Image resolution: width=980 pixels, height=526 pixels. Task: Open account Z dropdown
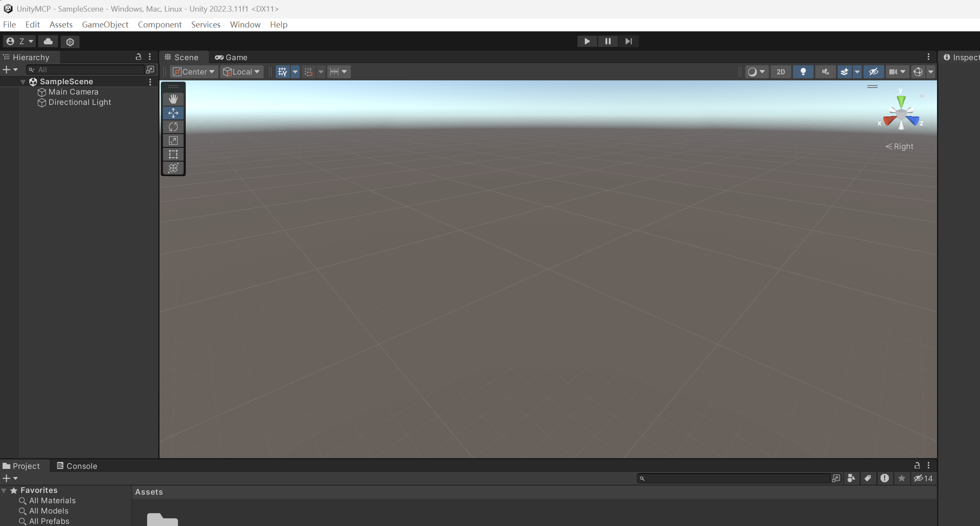point(20,42)
